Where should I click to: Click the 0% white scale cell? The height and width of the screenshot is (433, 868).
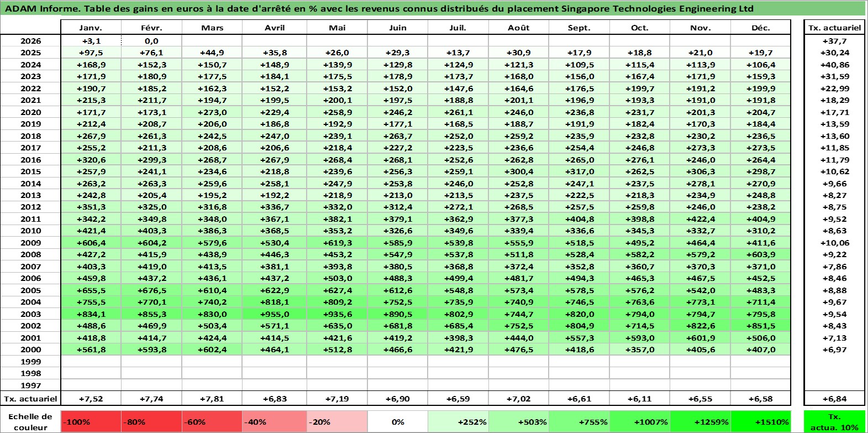point(398,422)
